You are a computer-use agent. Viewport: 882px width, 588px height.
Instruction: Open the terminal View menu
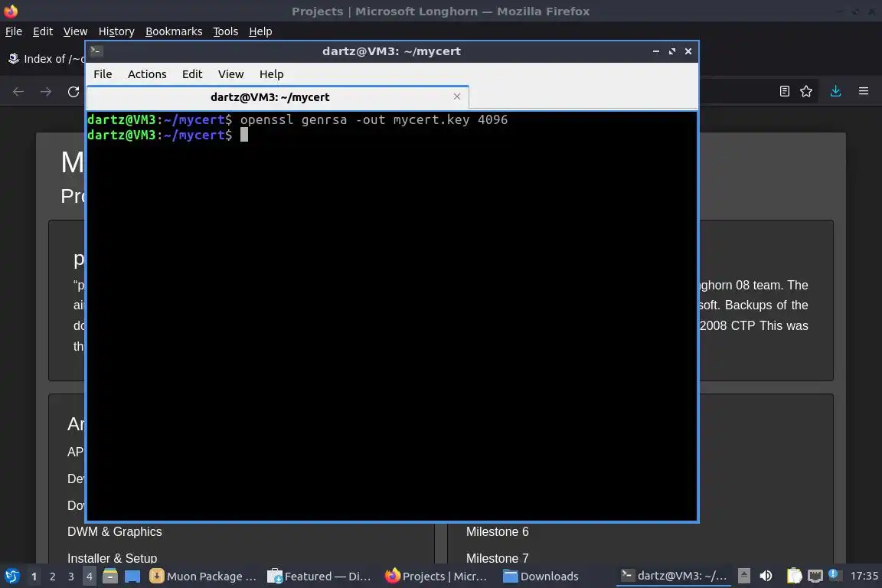pos(230,74)
